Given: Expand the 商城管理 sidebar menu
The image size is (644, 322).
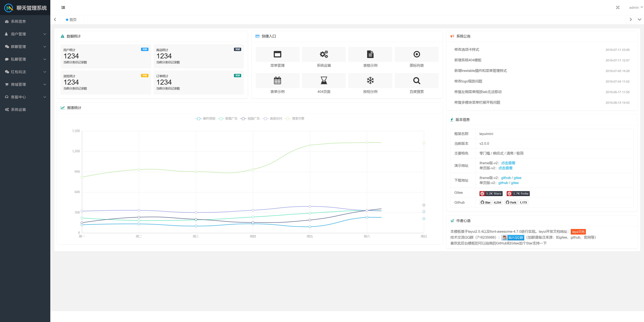Looking at the screenshot, I should click(x=25, y=85).
